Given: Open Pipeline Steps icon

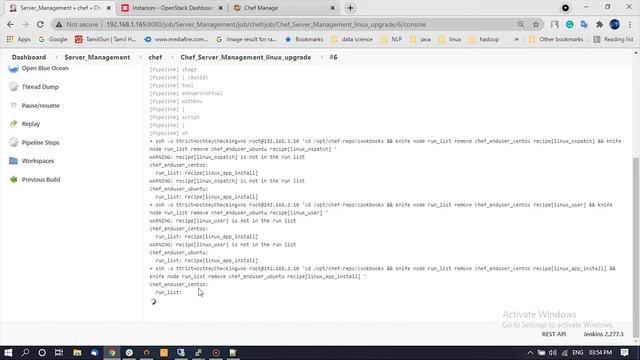Looking at the screenshot, I should pyautogui.click(x=13, y=142).
